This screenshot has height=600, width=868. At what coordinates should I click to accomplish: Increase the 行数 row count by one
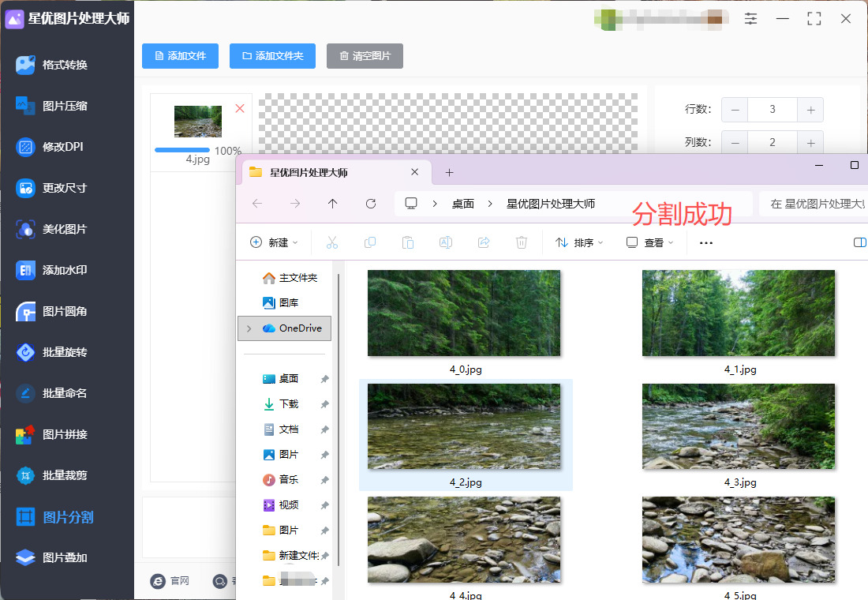point(810,110)
